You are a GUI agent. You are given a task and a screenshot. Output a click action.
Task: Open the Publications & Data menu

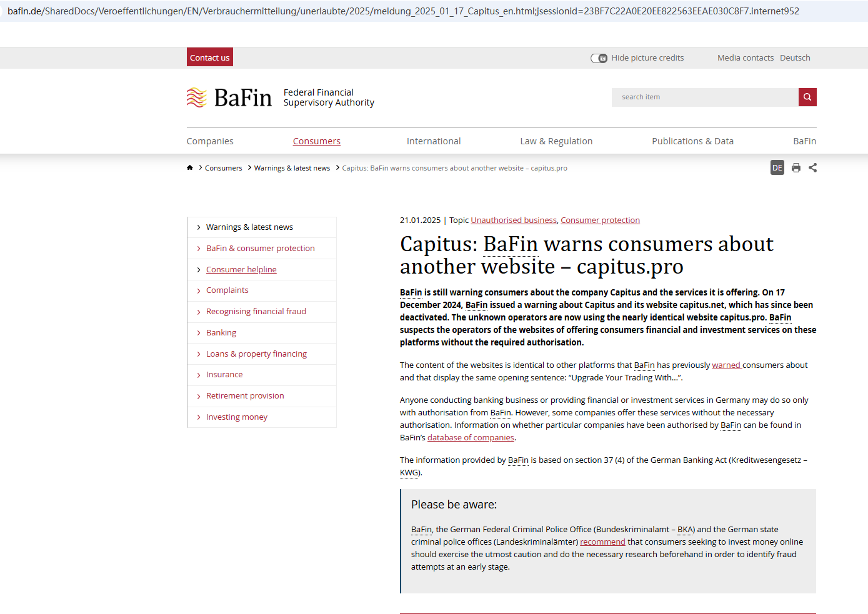(692, 141)
